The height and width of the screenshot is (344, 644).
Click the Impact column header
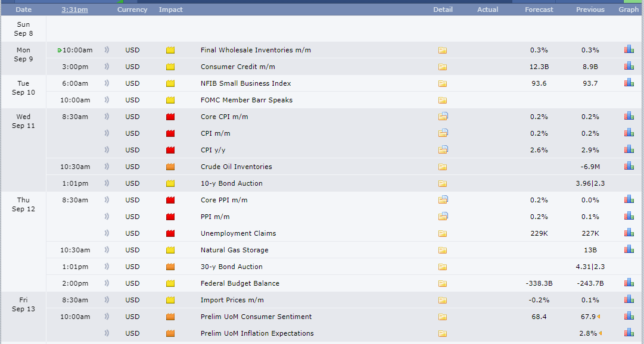point(171,10)
